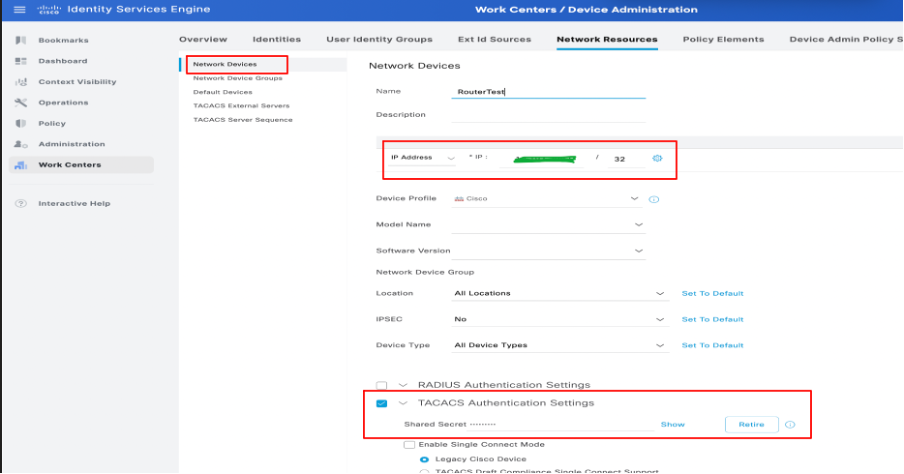Select the Network Resources tab

click(607, 39)
